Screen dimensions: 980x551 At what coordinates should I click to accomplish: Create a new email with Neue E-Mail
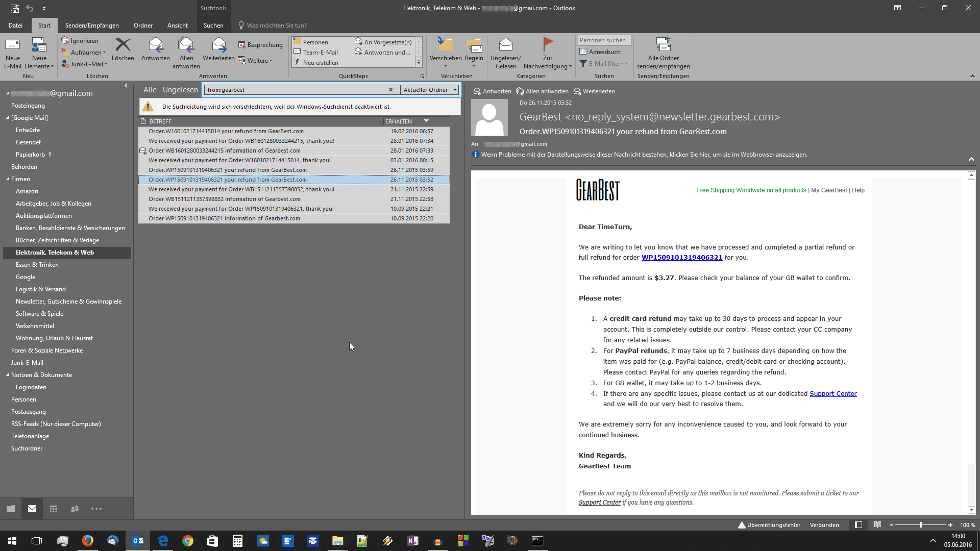coord(13,53)
